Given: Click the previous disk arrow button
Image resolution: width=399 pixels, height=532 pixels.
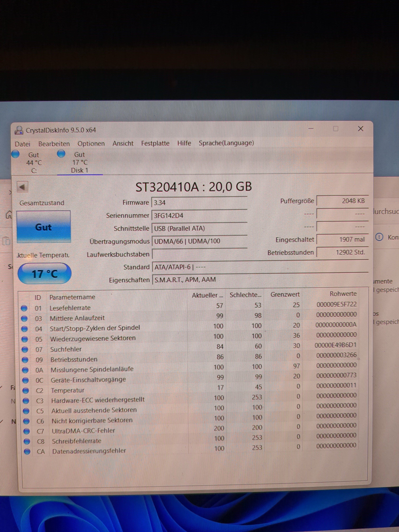Looking at the screenshot, I should pos(22,187).
